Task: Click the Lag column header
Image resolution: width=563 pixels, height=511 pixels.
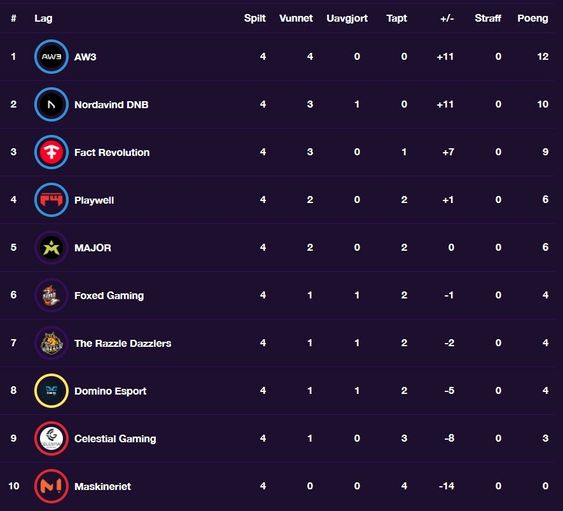Action: (43, 19)
